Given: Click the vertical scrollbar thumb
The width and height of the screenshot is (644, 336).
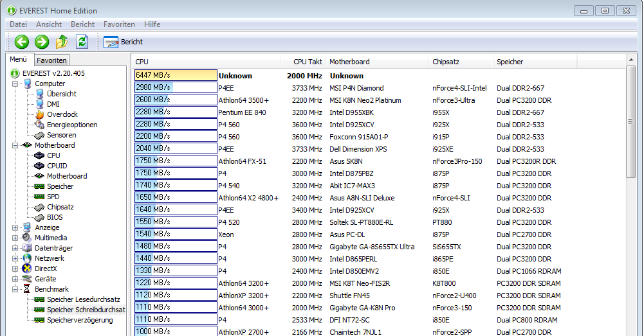Looking at the screenshot, I should (631, 121).
